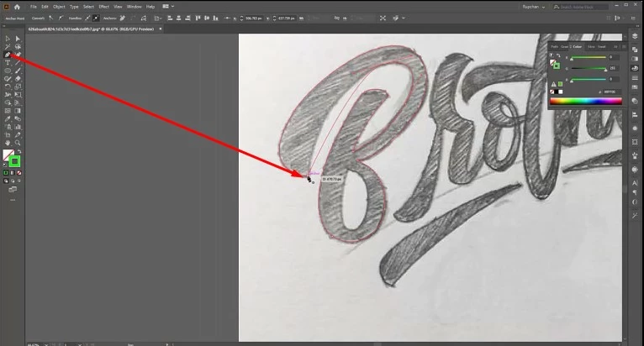Select the Lasso tool
644x346 pixels.
(x=18, y=47)
